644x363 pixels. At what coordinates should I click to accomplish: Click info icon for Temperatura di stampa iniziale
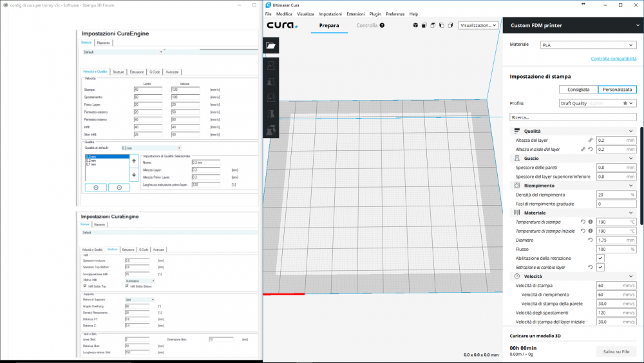(x=591, y=231)
